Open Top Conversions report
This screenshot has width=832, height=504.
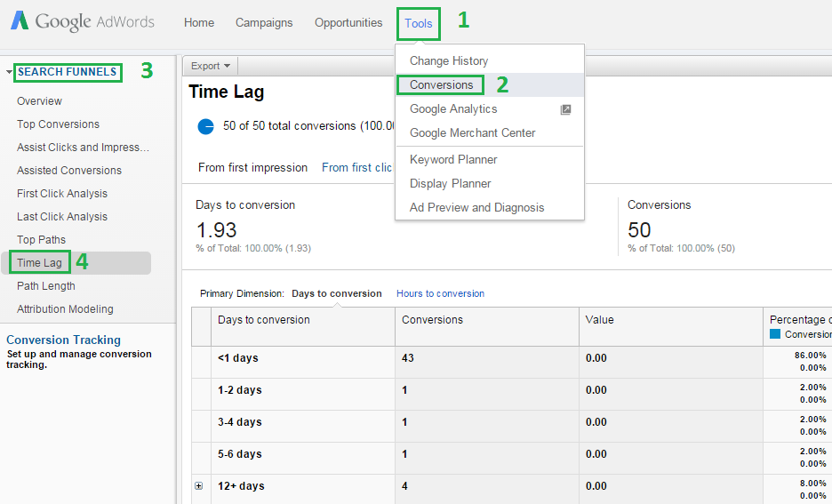(58, 124)
